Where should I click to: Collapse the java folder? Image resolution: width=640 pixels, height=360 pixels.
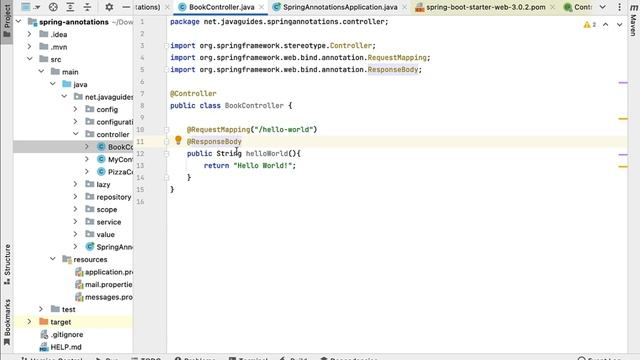[53, 84]
